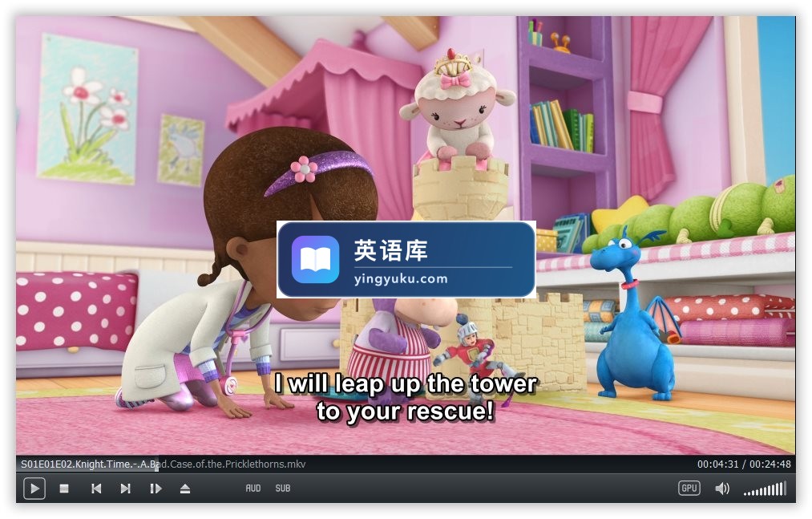Click the 00:04:31 / 00:24:48 time display

(x=744, y=464)
